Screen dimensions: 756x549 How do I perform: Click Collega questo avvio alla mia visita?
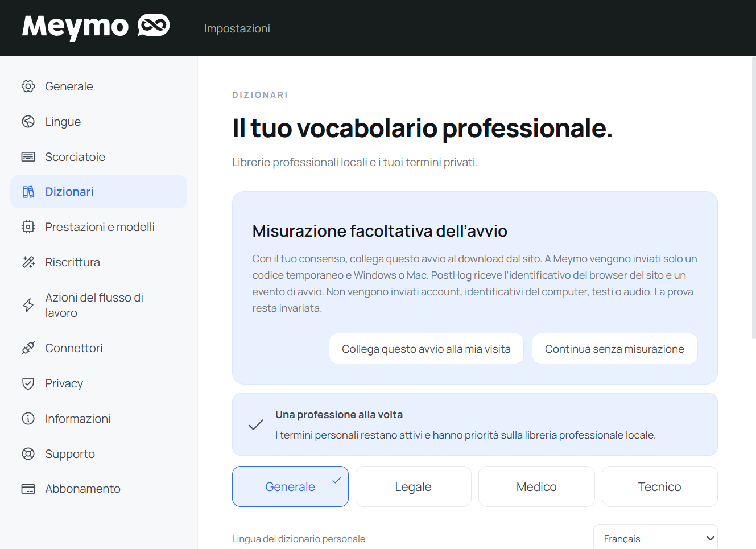[426, 349]
